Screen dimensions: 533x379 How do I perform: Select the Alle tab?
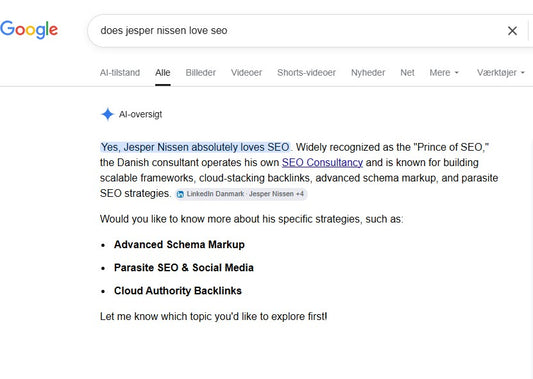coord(162,73)
